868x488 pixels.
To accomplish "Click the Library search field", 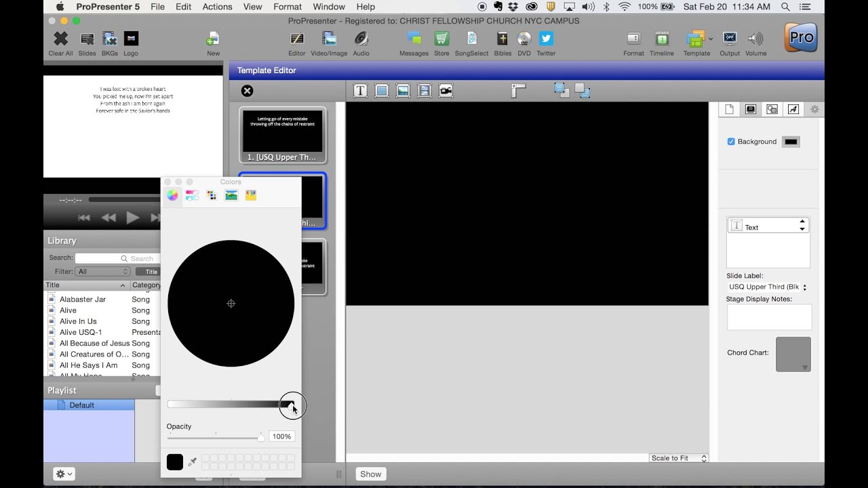I will 118,258.
